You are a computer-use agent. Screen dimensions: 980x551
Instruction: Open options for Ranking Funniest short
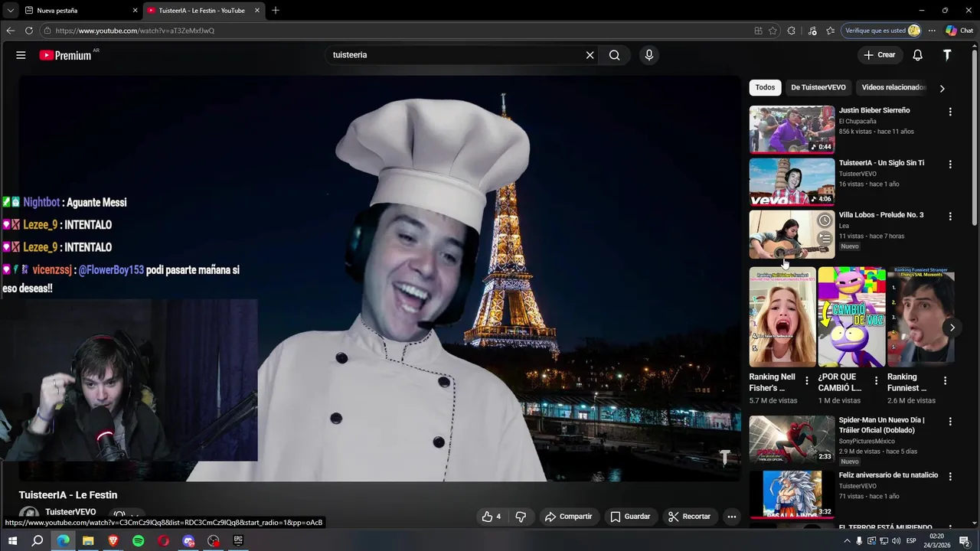(945, 380)
